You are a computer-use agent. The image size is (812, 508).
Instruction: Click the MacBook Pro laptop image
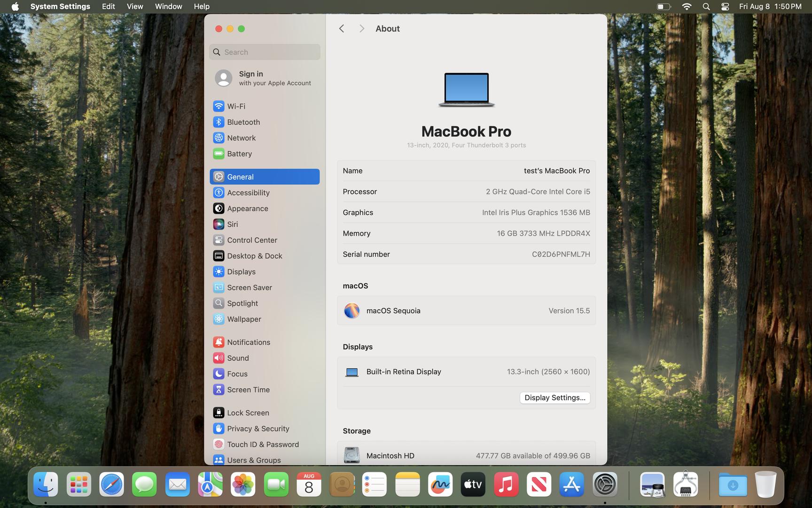(466, 89)
